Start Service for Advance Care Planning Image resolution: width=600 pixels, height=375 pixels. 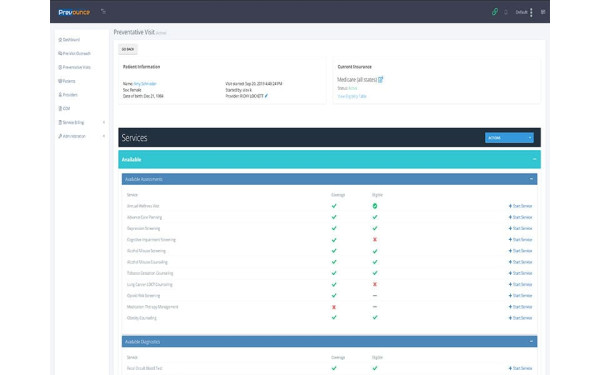coord(520,217)
